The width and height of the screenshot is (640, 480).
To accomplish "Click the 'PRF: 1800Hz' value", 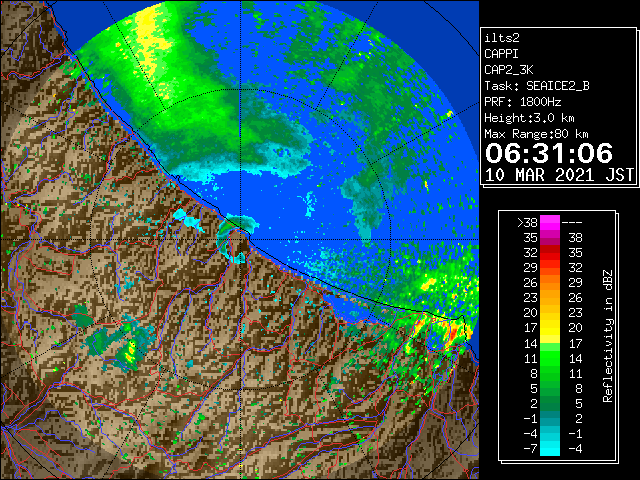I will (x=522, y=102).
